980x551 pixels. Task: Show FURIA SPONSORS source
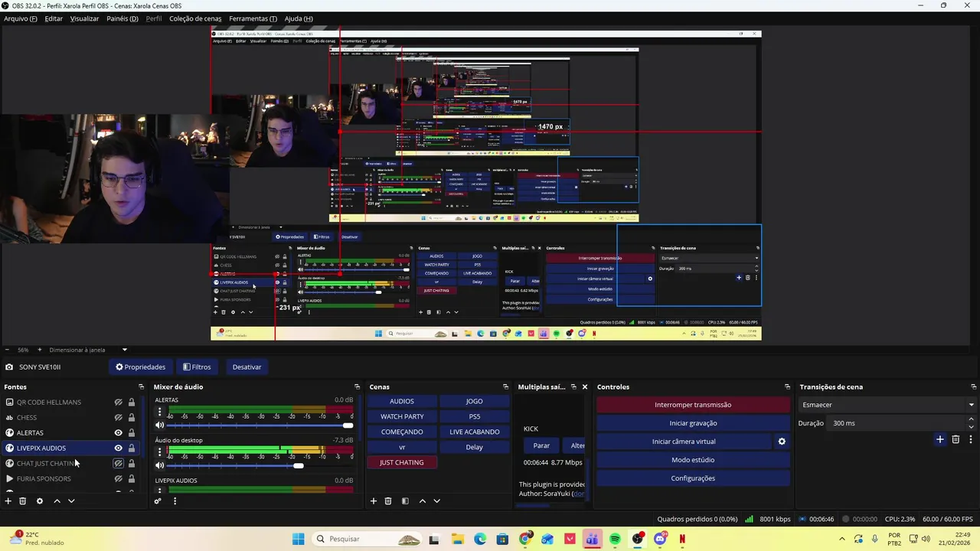point(119,479)
